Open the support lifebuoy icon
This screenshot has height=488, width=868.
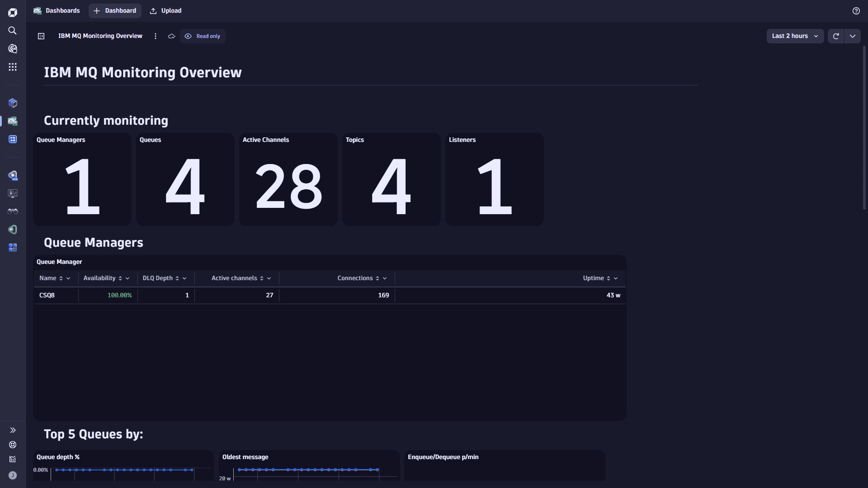[13, 445]
